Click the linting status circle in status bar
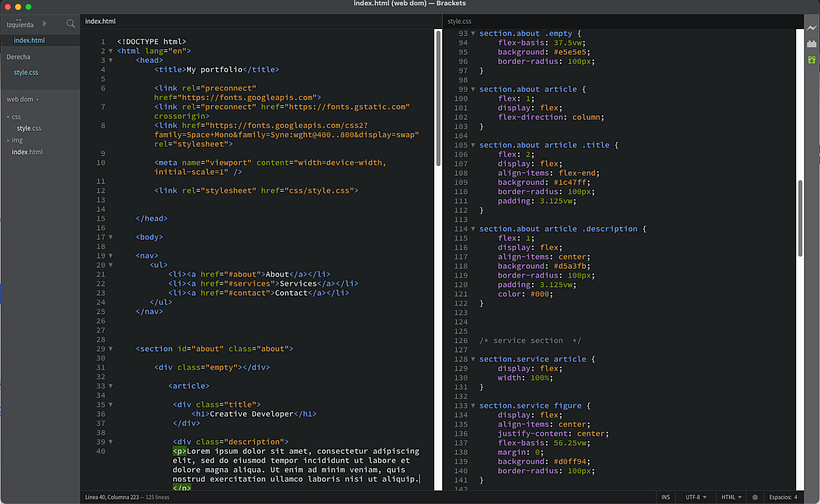Viewport: 820px width, 504px height. click(x=755, y=497)
